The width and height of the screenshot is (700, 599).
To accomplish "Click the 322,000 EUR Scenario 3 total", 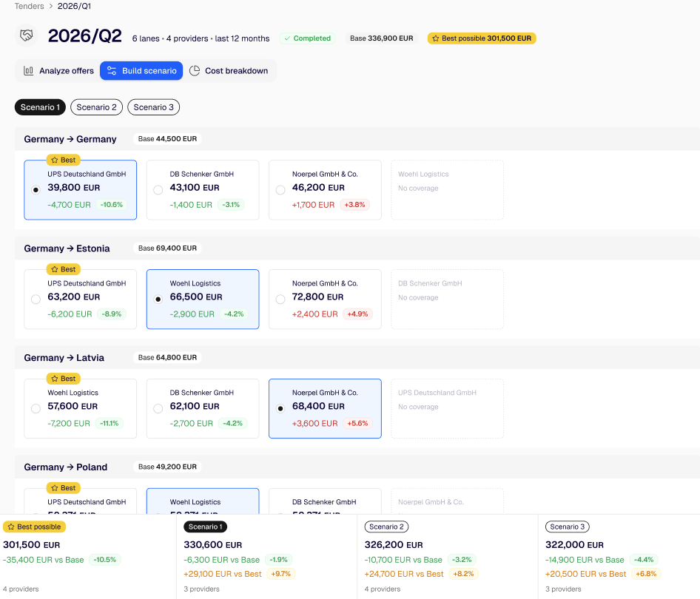I will 574,545.
